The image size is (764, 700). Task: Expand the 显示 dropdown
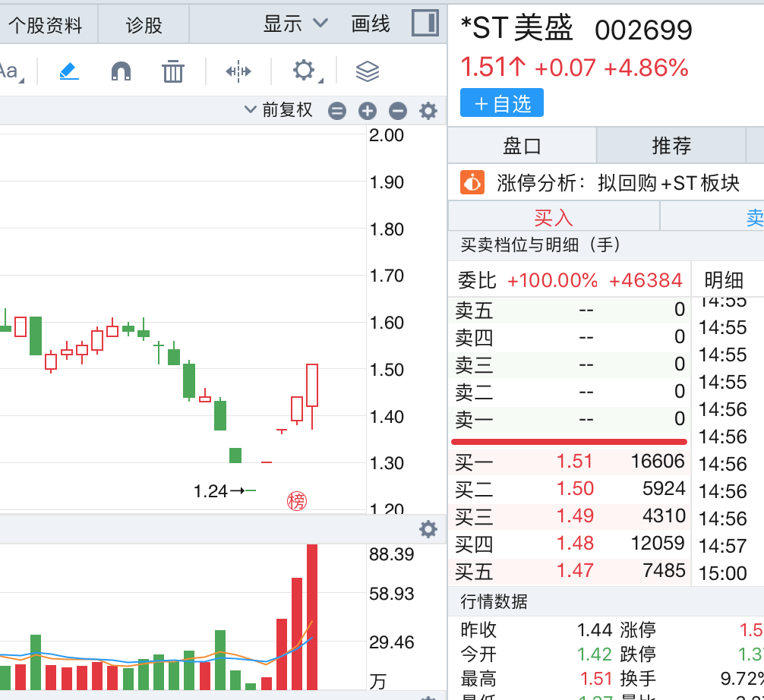pos(295,24)
